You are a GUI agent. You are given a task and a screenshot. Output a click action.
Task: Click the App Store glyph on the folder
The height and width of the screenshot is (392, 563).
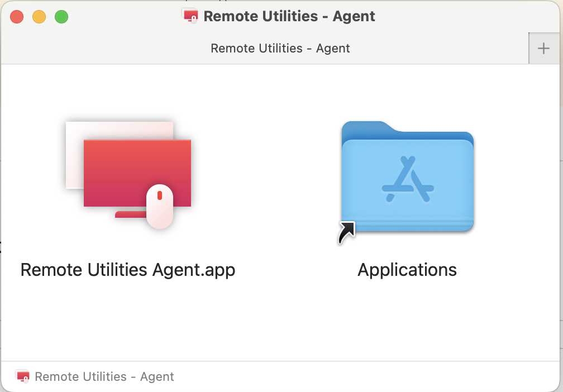(408, 179)
